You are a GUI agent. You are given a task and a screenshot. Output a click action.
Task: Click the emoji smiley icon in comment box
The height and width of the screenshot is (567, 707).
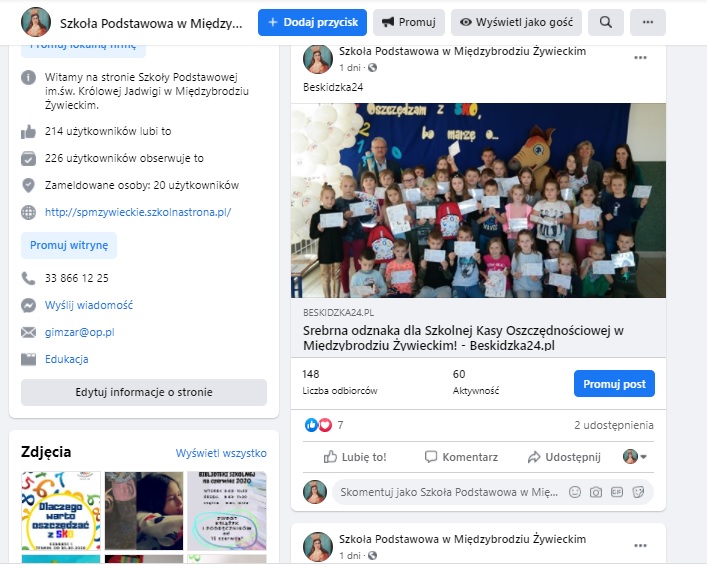pyautogui.click(x=575, y=492)
